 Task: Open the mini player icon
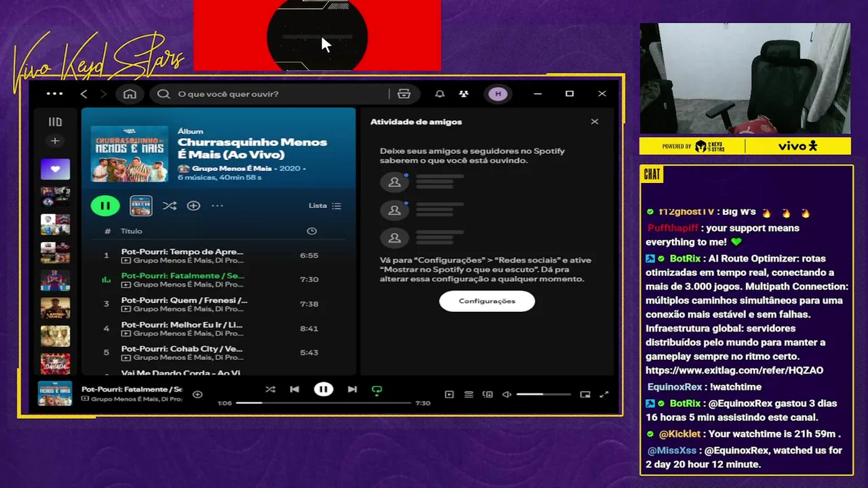(x=585, y=394)
